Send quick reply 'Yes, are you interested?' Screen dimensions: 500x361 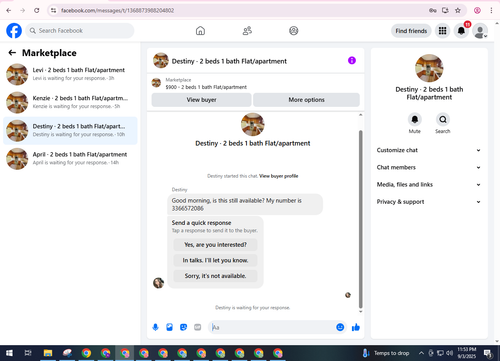click(x=215, y=245)
